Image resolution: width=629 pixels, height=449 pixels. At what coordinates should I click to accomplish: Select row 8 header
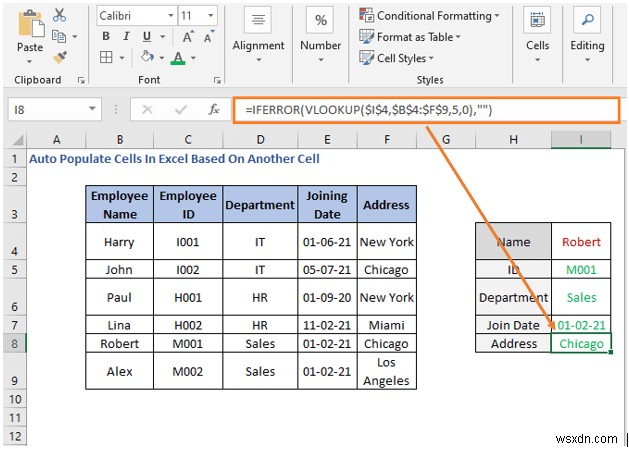[x=15, y=343]
